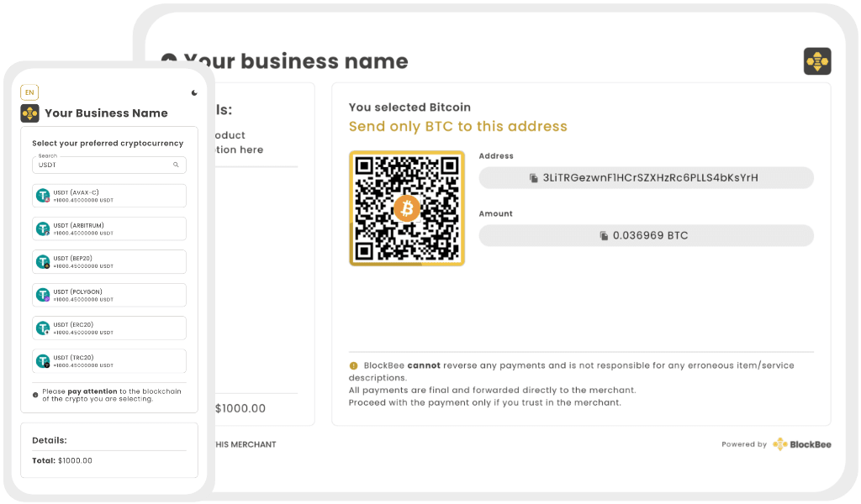This screenshot has height=504, width=861.
Task: Toggle dark mode with the moon icon
Action: (194, 92)
